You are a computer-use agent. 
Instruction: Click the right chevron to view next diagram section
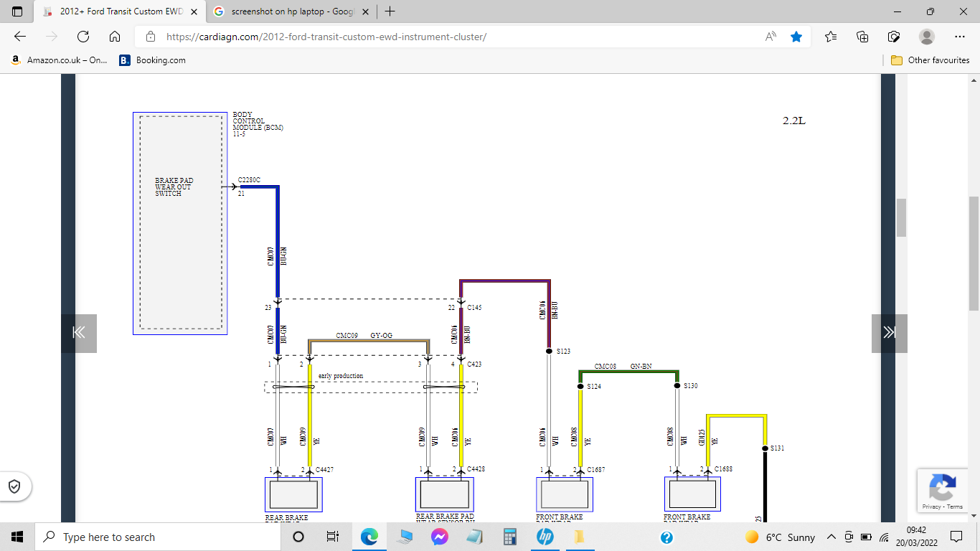pos(889,333)
